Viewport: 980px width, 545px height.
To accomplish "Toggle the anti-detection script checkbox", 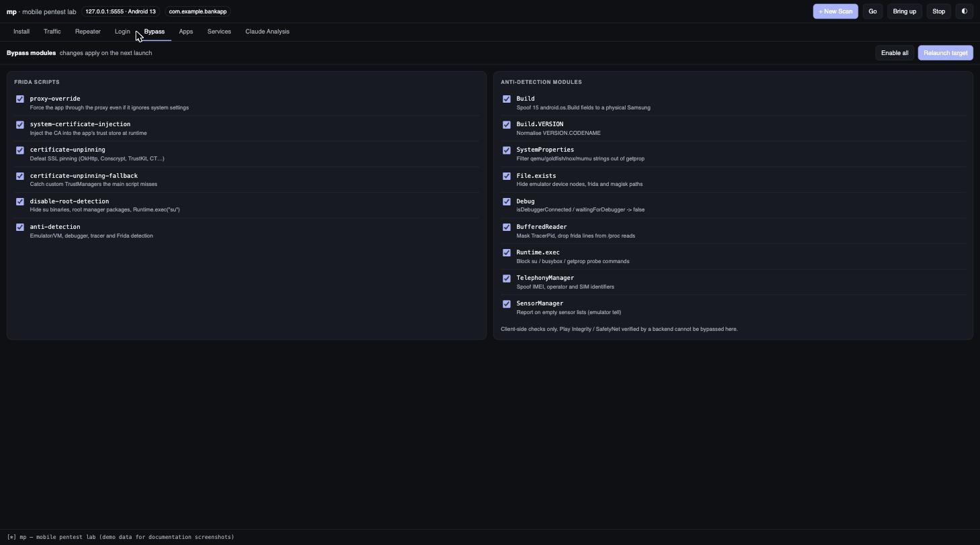I will click(20, 228).
